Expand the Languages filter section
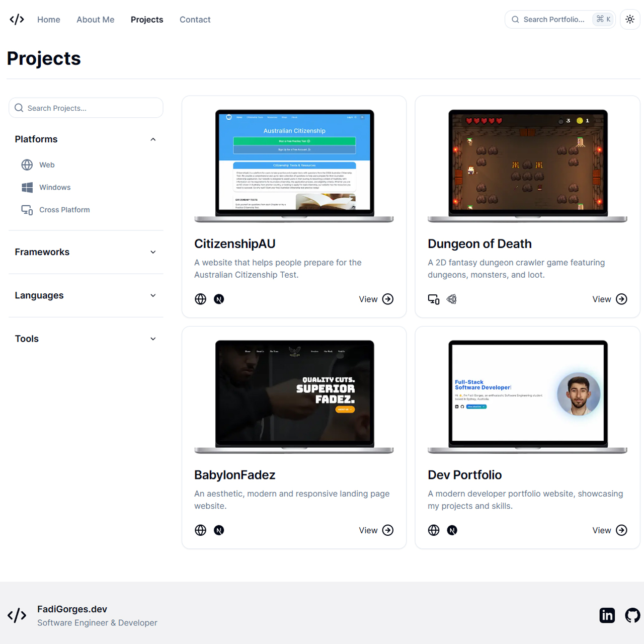Screen dimensions: 644x644 pos(86,295)
